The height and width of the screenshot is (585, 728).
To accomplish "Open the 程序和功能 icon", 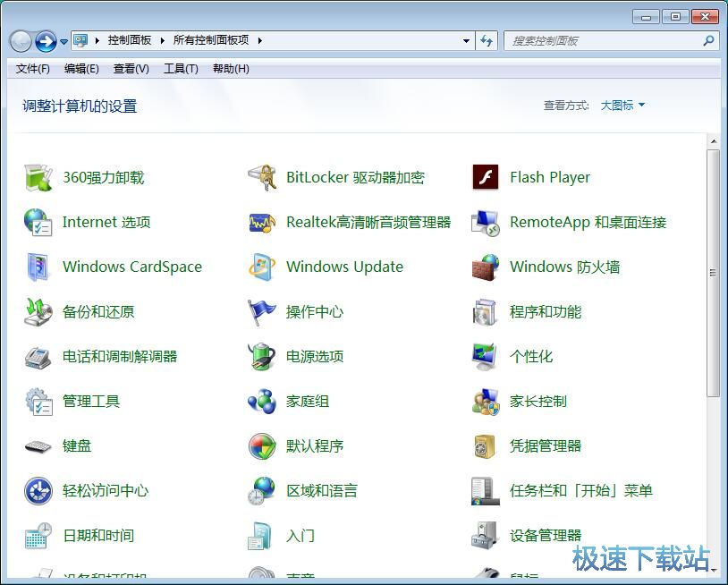I will [486, 311].
